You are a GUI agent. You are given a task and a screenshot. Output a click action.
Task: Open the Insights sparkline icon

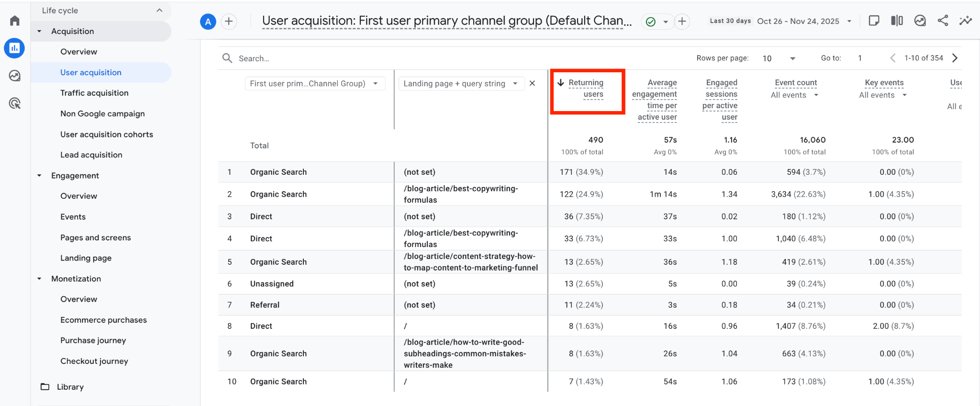[966, 21]
